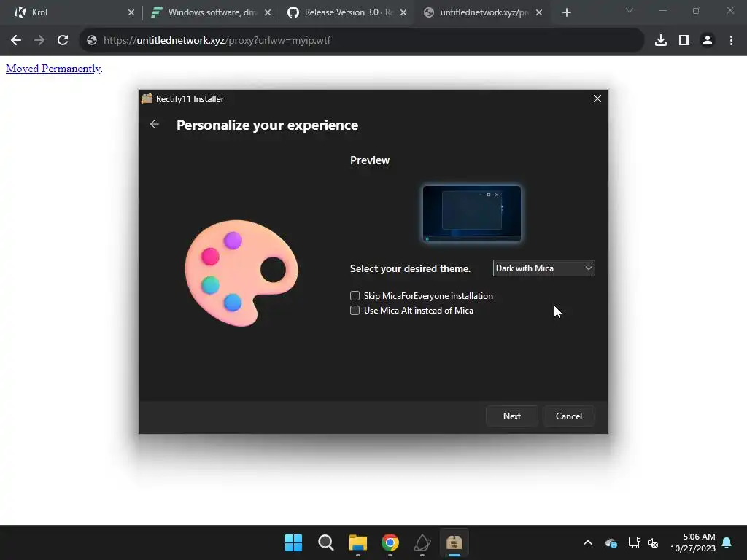The width and height of the screenshot is (747, 560).
Task: Open the Windows Start menu
Action: coord(293,542)
